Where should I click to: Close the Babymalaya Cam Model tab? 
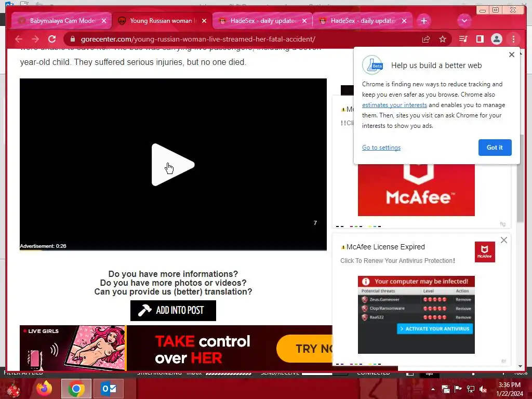pos(104,21)
